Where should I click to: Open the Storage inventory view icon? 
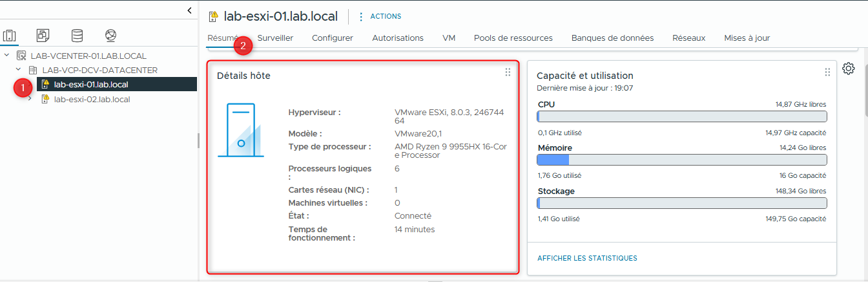click(77, 35)
